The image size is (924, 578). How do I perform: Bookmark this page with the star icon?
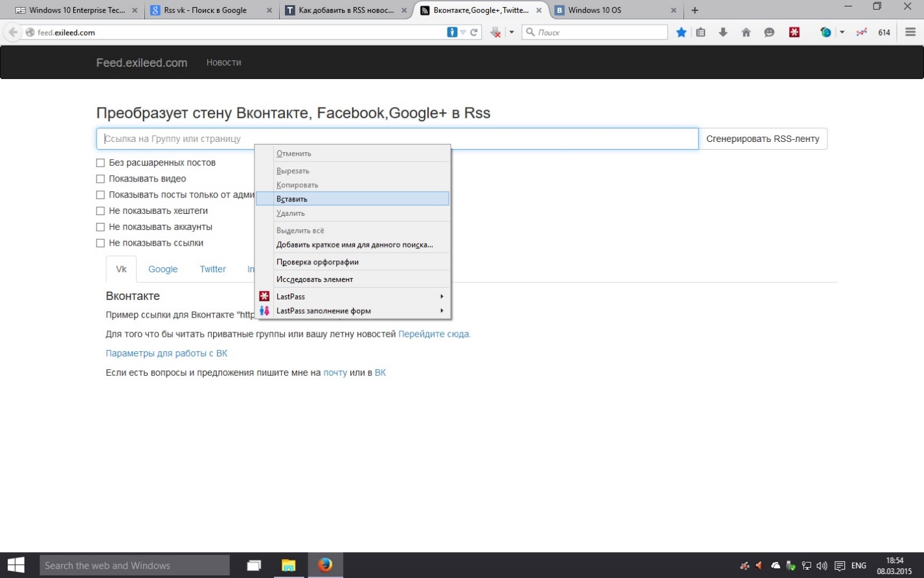click(x=681, y=32)
